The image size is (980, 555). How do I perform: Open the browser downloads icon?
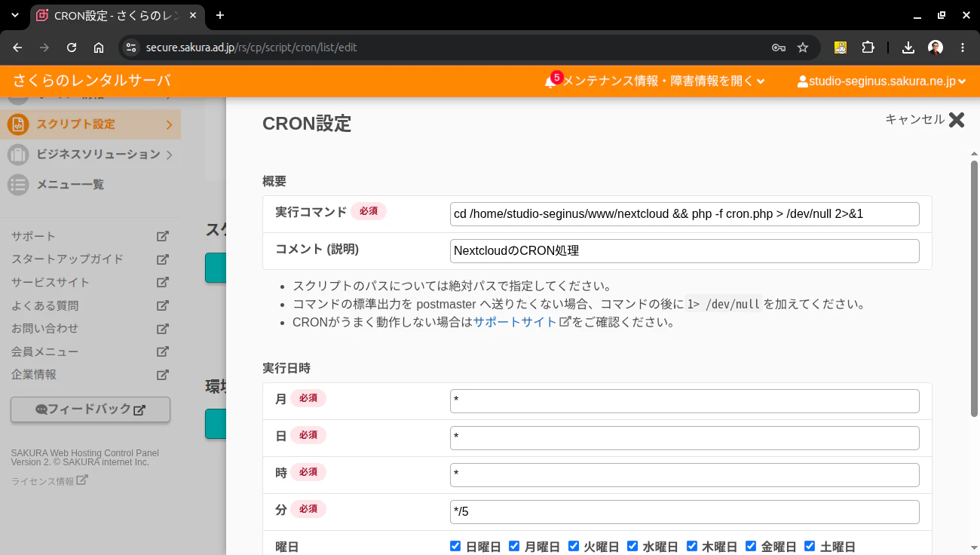[x=908, y=48]
